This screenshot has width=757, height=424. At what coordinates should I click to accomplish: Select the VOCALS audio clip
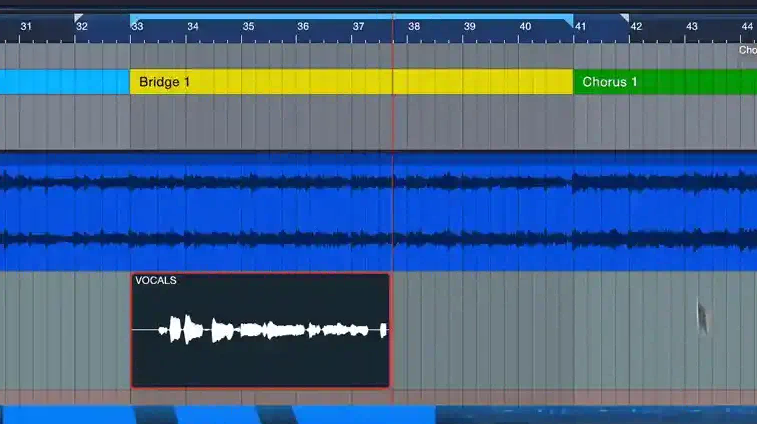click(260, 330)
